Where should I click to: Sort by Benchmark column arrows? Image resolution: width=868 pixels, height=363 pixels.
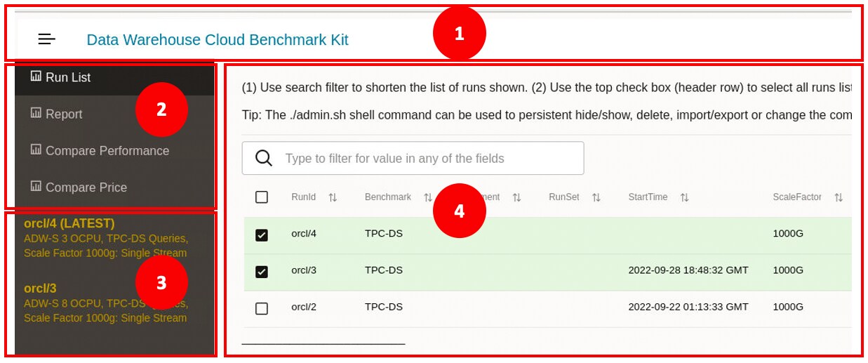[x=427, y=197]
